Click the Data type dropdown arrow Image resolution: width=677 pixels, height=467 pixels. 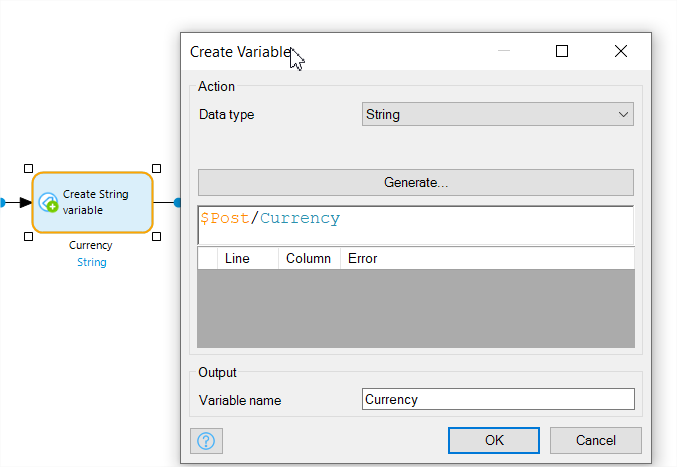pos(623,114)
